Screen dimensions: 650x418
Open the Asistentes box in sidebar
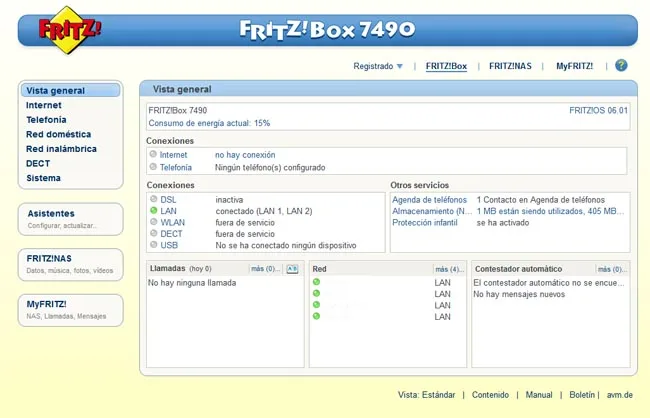[51, 213]
